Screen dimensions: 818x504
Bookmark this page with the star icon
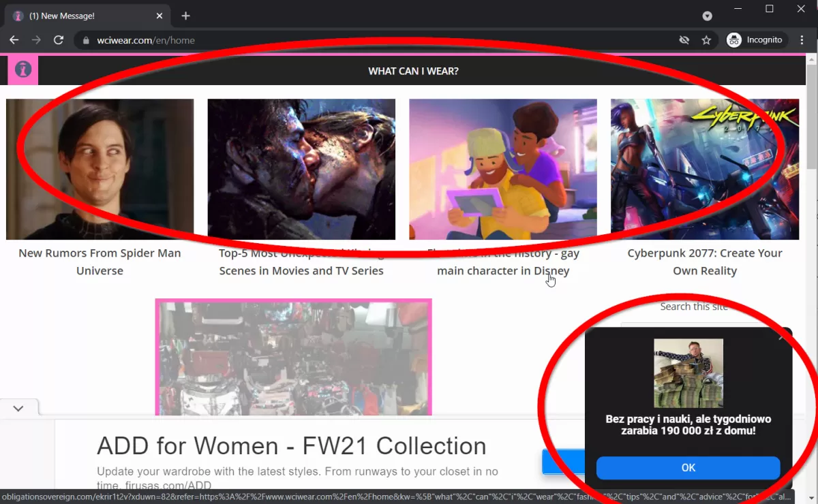pyautogui.click(x=706, y=40)
